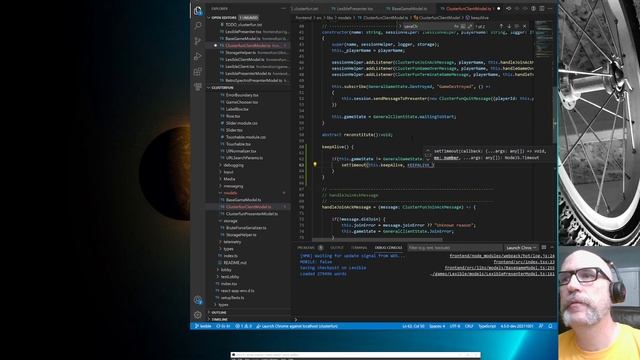This screenshot has height=360, width=640.
Task: Toggle regex search in find widget
Action: (x=469, y=26)
